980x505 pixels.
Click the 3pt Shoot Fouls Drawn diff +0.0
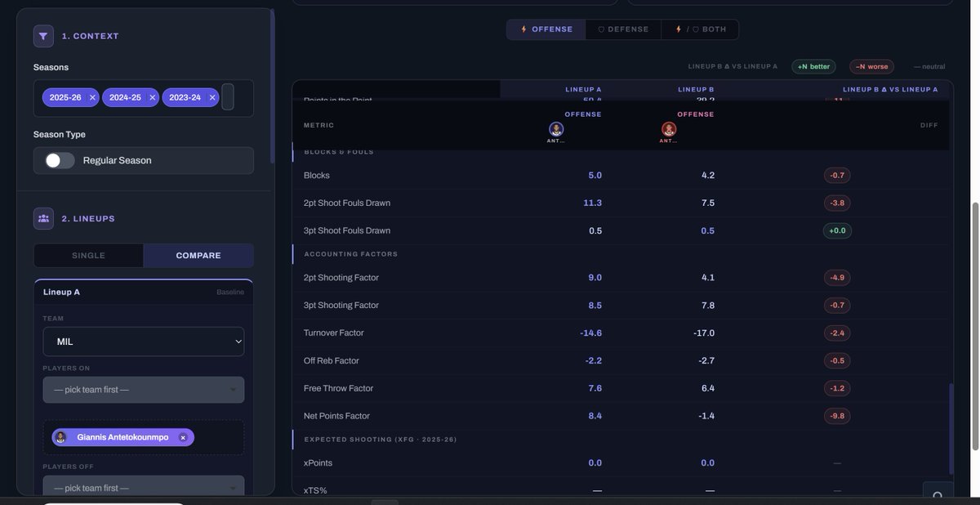837,230
